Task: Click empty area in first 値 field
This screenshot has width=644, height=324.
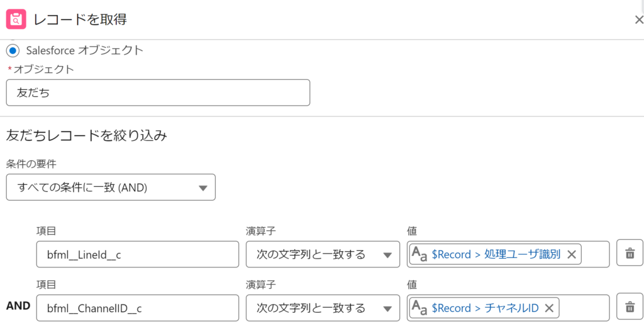Action: [x=594, y=254]
